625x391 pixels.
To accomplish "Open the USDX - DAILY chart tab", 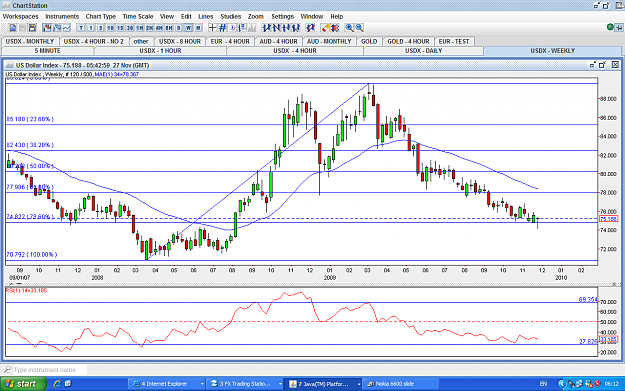I will coord(424,51).
